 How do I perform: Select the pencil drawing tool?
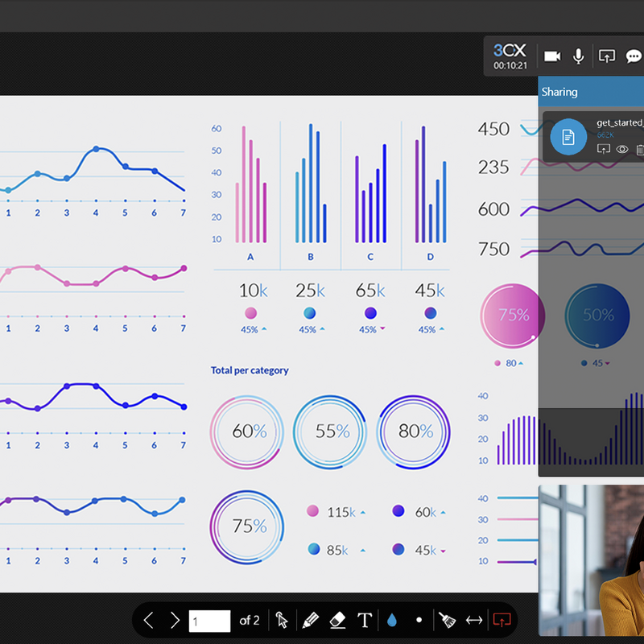pos(310,620)
